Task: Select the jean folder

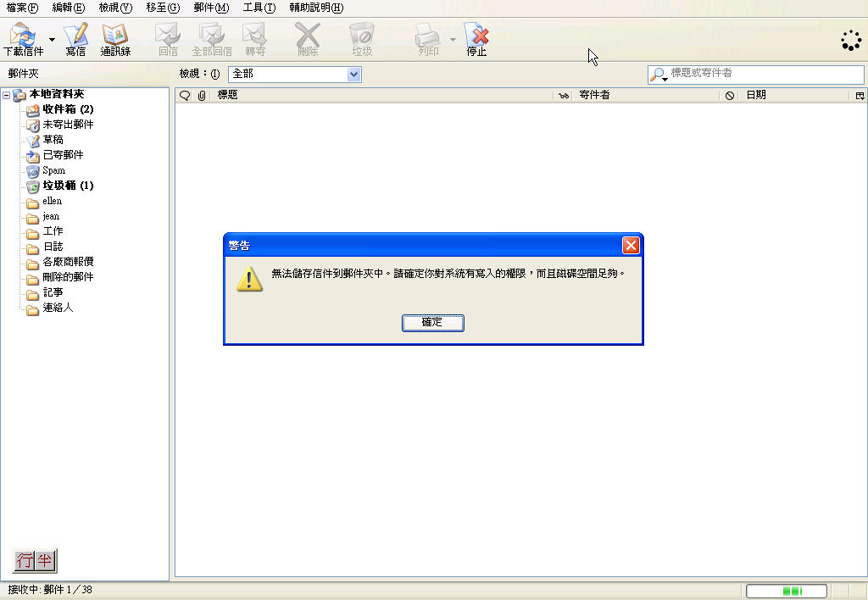Action: [x=50, y=216]
